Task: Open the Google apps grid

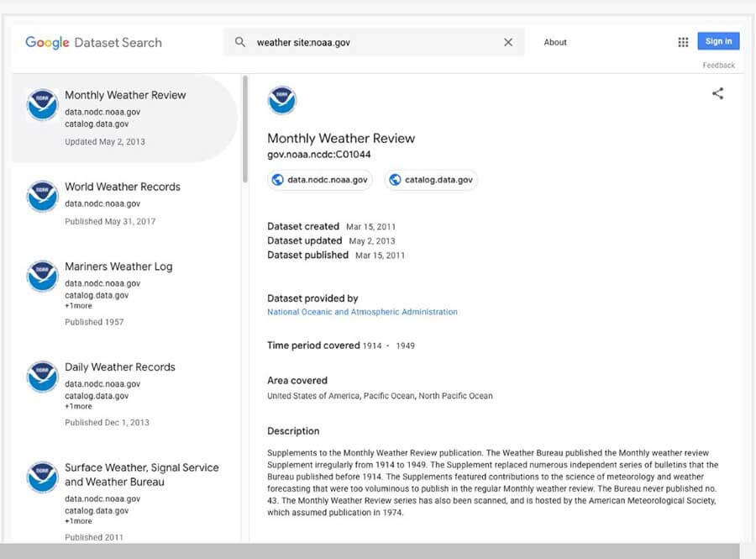Action: 683,42
